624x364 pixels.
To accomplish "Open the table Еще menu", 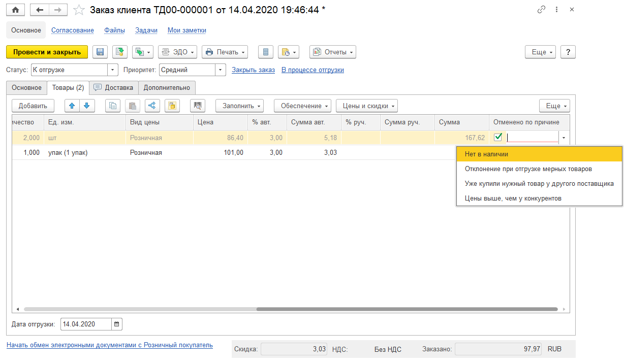I will [554, 106].
